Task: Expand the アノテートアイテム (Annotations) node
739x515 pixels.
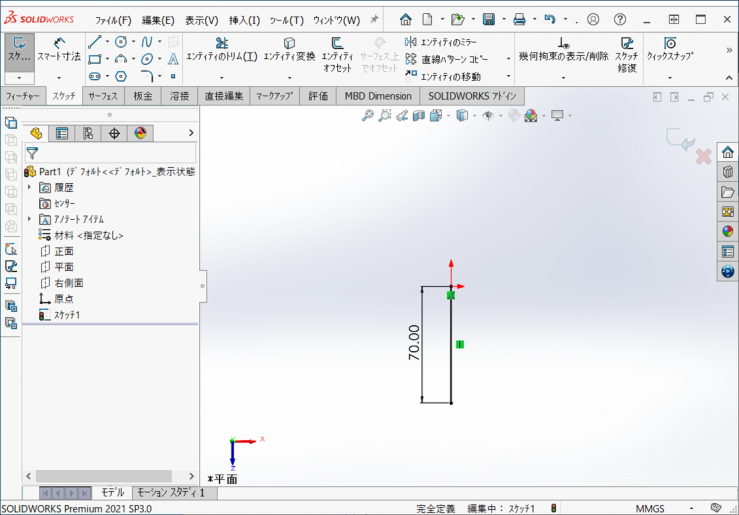Action: tap(30, 219)
